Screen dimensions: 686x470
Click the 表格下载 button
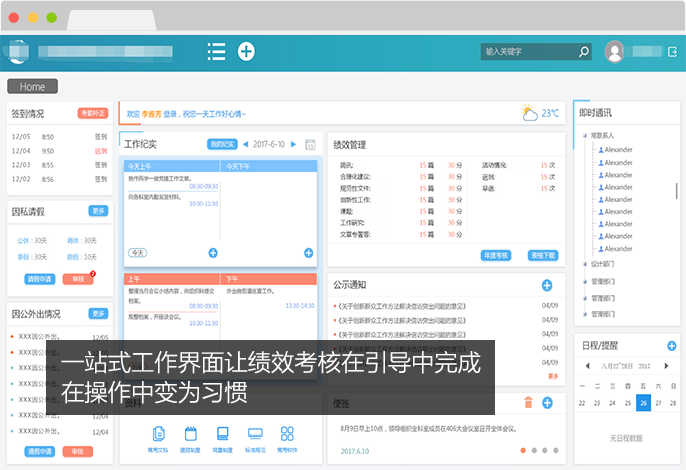click(543, 255)
